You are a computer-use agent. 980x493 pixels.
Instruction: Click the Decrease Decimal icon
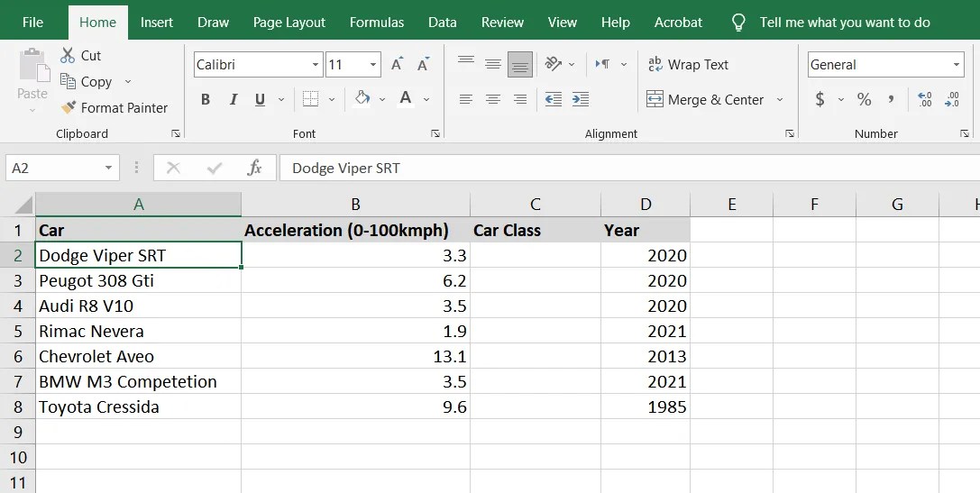(952, 99)
